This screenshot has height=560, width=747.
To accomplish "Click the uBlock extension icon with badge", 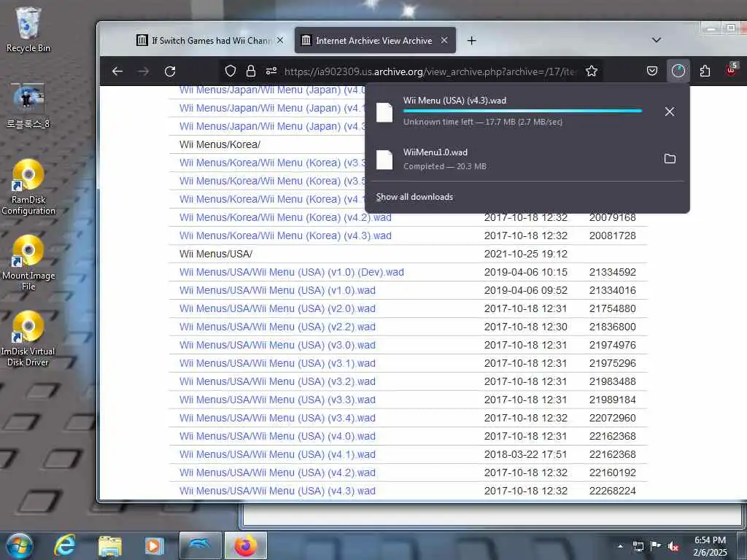I will click(x=731, y=70).
